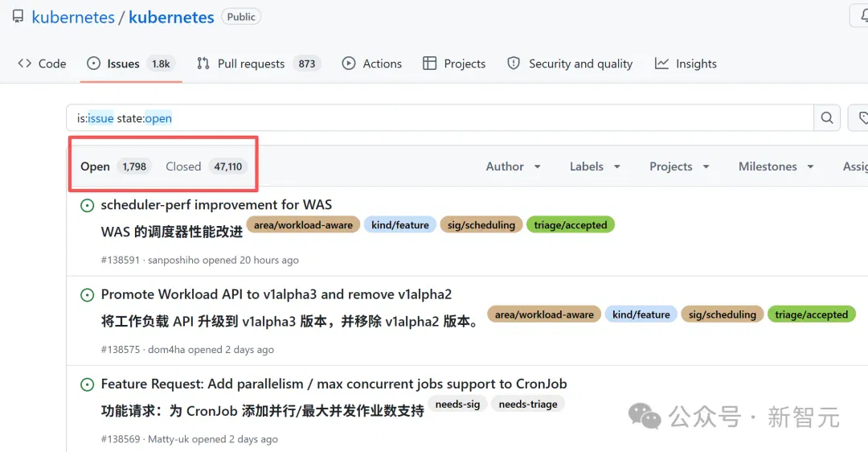Switch to the Issues tab

[x=131, y=64]
